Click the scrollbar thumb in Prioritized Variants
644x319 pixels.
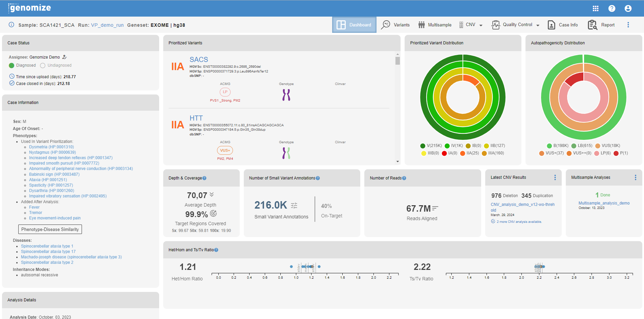pyautogui.click(x=398, y=61)
